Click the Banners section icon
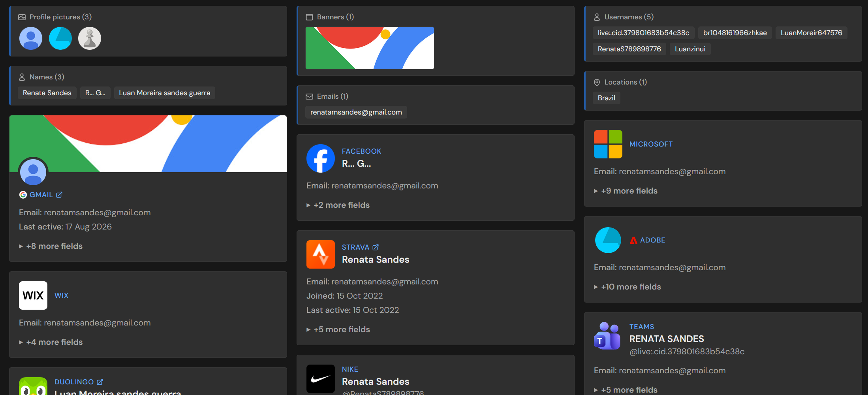This screenshot has width=868, height=395. click(x=310, y=17)
